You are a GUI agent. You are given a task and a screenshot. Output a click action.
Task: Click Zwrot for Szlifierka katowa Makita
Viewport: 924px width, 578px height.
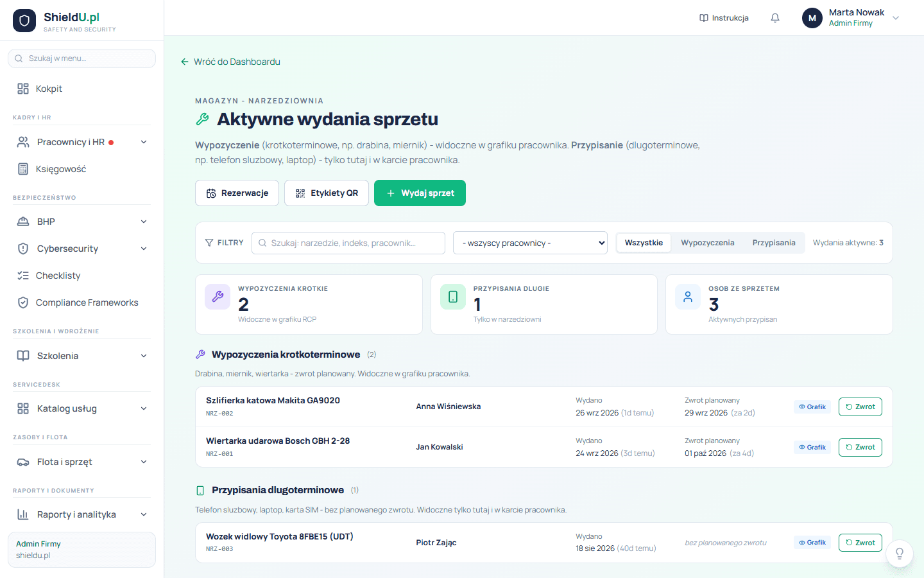(x=860, y=407)
